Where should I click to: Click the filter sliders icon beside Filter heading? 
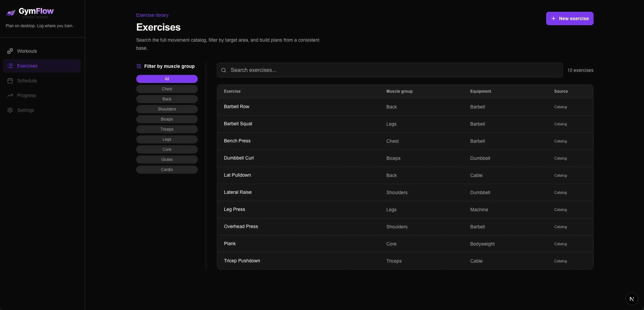tap(139, 66)
